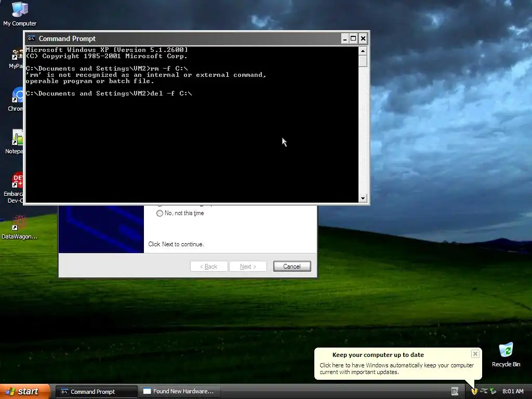The width and height of the screenshot is (532, 399).
Task: Open the Chrome desktop shortcut
Action: [x=17, y=99]
